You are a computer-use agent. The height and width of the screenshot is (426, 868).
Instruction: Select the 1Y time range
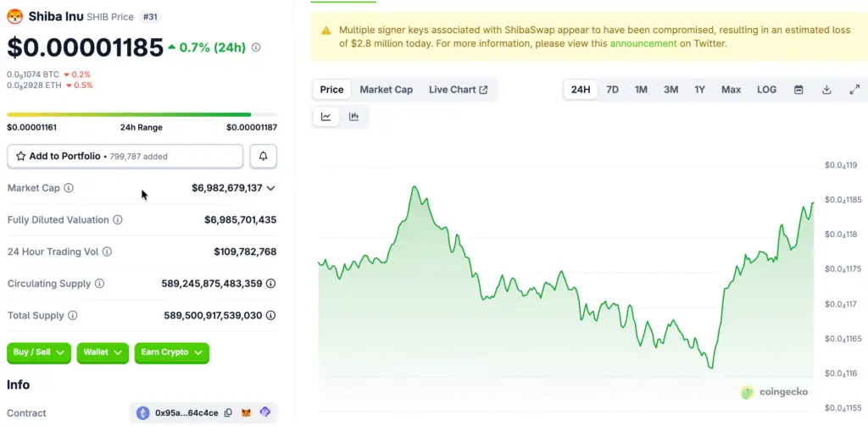(x=699, y=90)
